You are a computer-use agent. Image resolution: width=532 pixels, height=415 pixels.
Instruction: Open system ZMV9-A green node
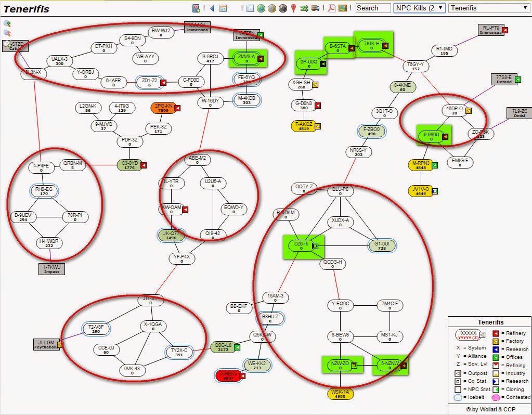pos(246,59)
